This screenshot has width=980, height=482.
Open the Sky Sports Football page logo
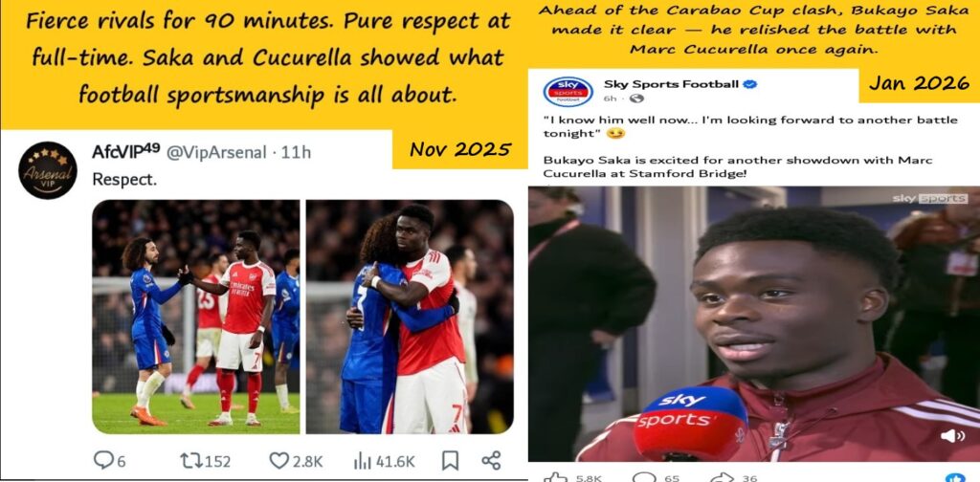pos(568,91)
